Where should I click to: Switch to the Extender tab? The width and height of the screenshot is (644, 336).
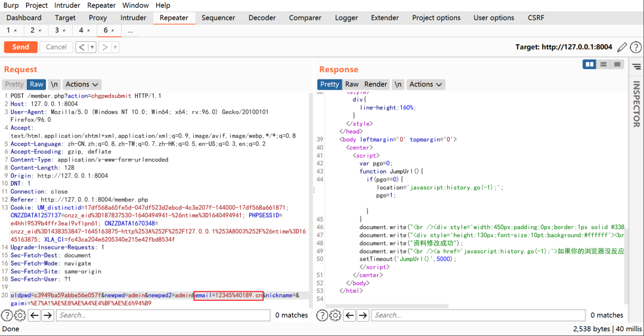[x=385, y=18]
